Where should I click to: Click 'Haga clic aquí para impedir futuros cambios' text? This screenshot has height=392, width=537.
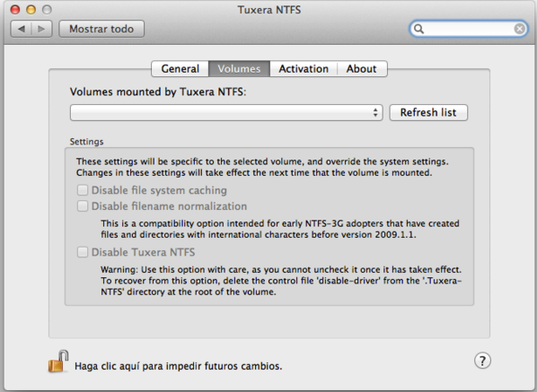(x=178, y=366)
